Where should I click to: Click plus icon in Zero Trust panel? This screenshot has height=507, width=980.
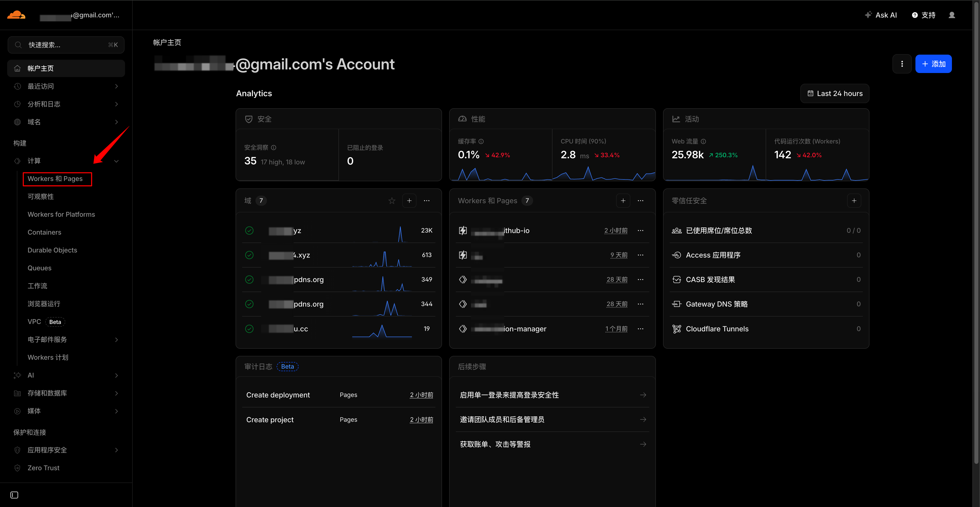tap(854, 201)
